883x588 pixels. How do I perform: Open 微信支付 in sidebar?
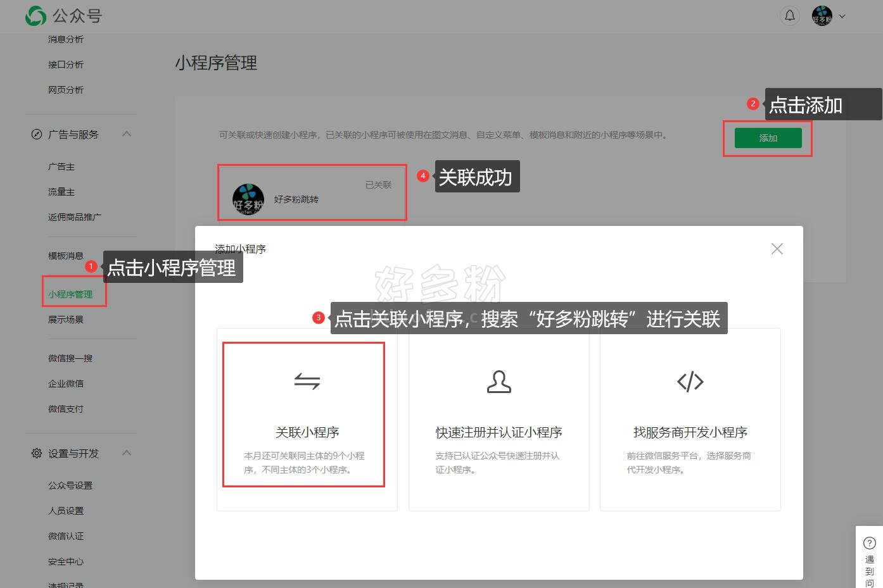(x=66, y=409)
